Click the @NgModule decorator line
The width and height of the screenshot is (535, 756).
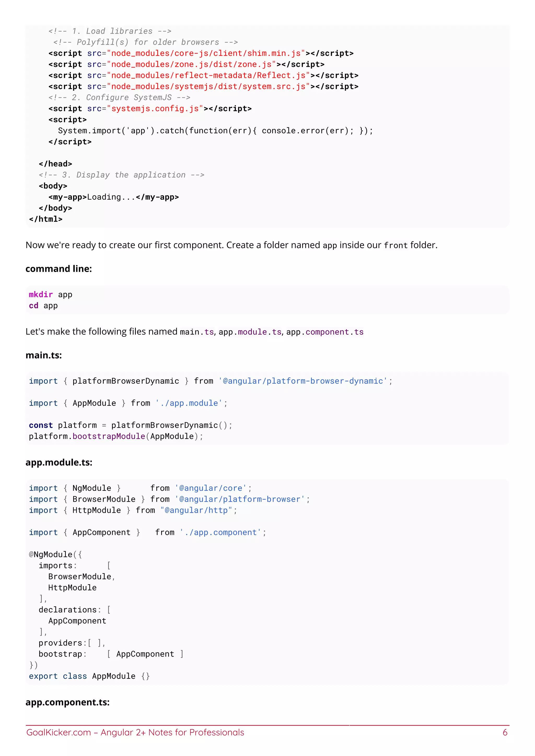tap(55, 554)
